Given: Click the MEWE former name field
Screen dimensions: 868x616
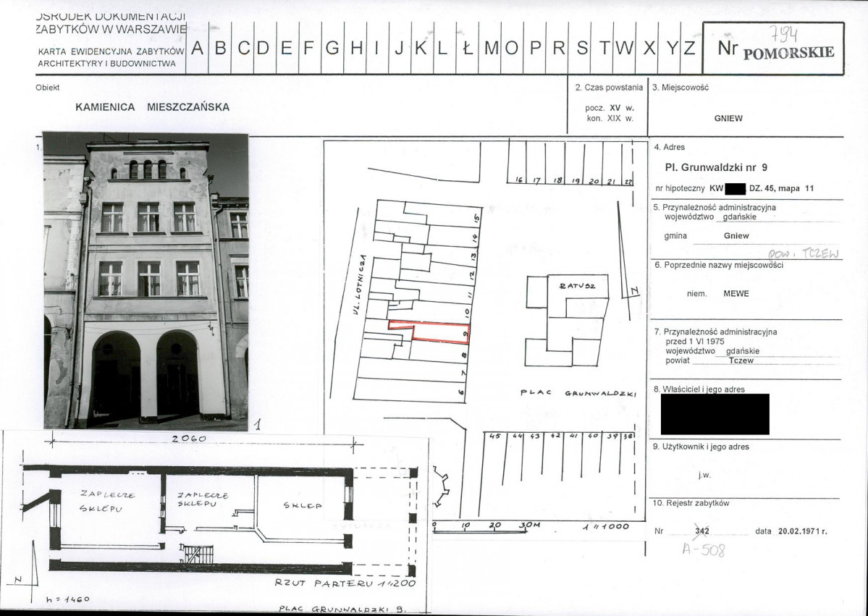Looking at the screenshot, I should point(736,294).
